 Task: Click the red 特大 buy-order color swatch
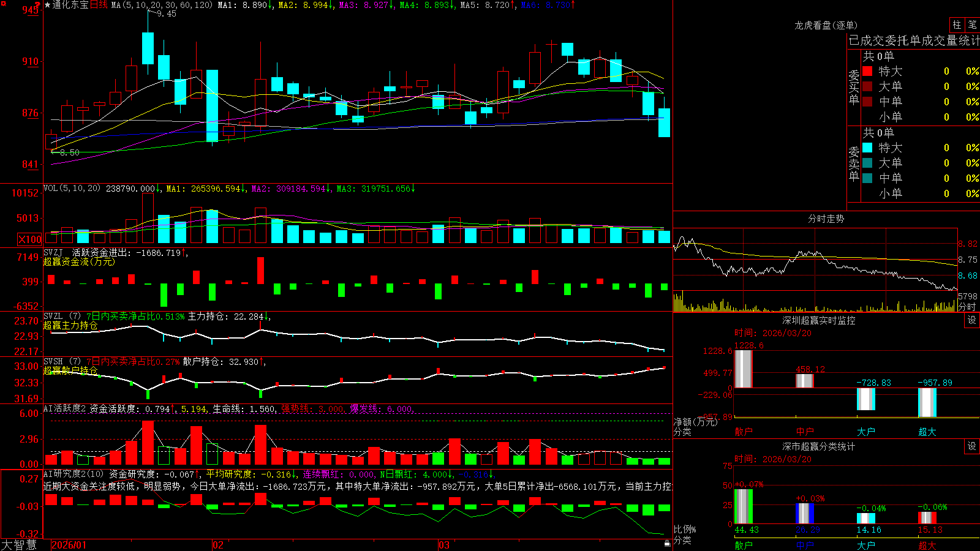point(867,71)
